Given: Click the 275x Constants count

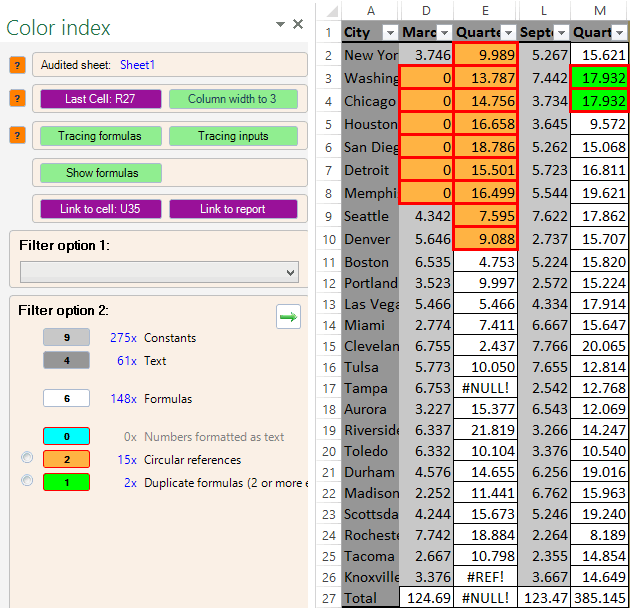Looking at the screenshot, I should (x=123, y=338).
